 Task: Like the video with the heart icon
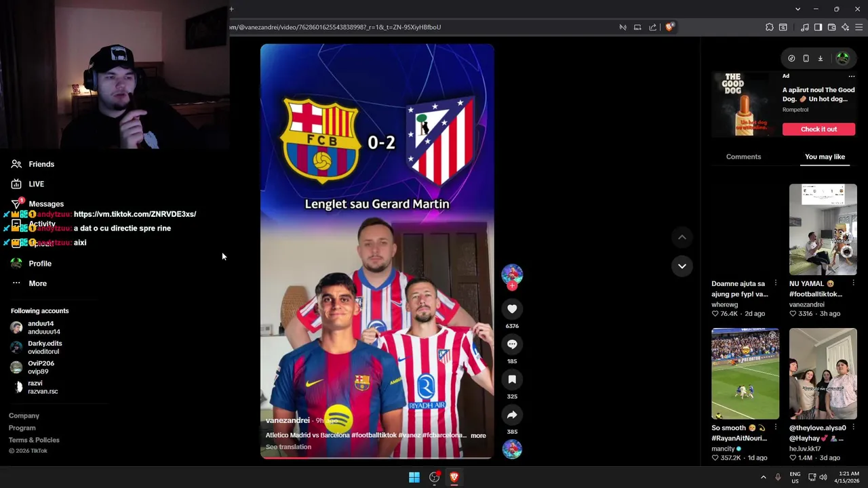click(512, 309)
